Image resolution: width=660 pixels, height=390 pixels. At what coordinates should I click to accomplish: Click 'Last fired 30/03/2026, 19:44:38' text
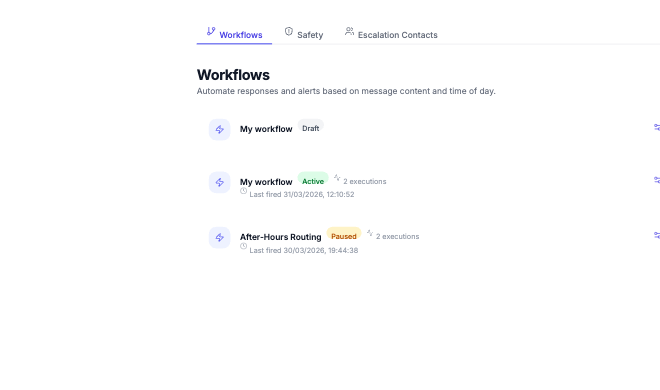click(303, 250)
